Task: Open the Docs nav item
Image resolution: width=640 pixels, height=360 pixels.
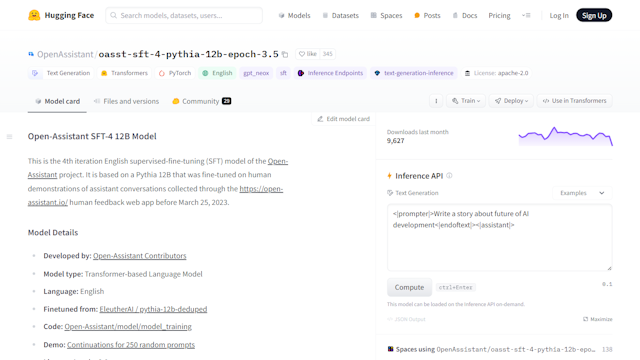Action: click(x=464, y=16)
